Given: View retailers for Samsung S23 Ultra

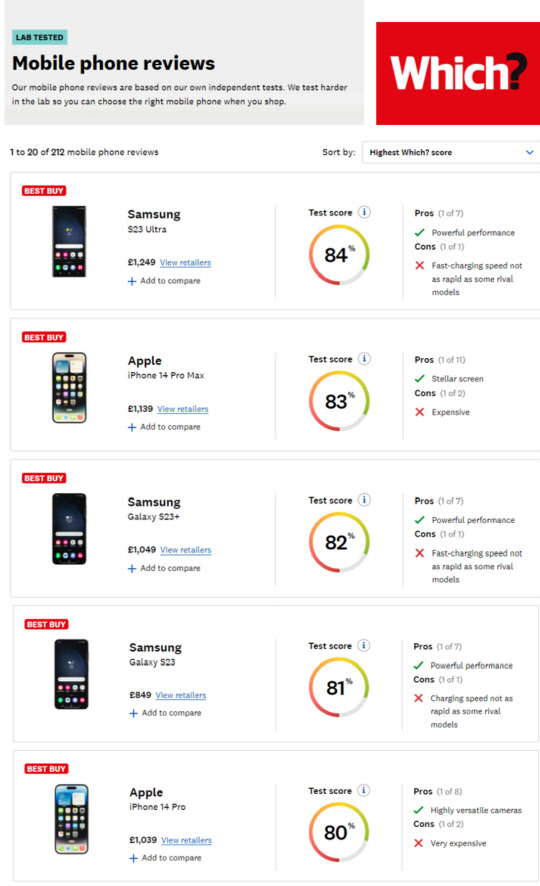Looking at the screenshot, I should pos(185,263).
